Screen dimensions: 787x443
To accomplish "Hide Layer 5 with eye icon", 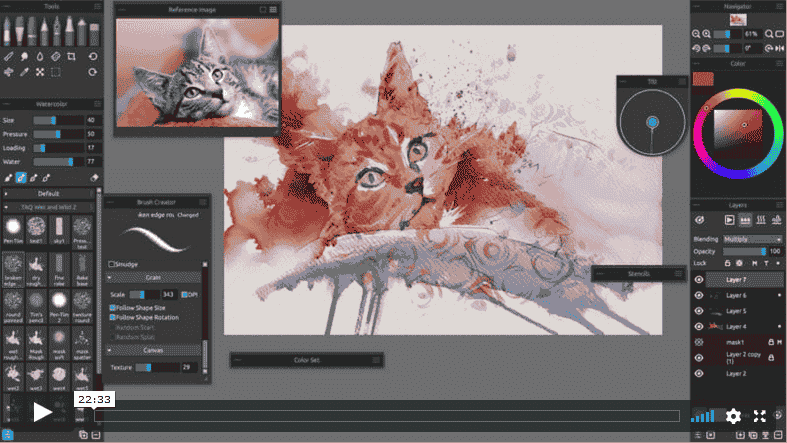I will coord(699,311).
